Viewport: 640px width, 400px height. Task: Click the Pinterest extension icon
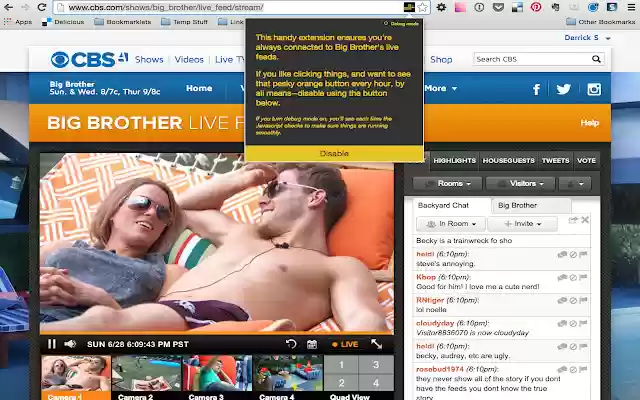(x=536, y=7)
